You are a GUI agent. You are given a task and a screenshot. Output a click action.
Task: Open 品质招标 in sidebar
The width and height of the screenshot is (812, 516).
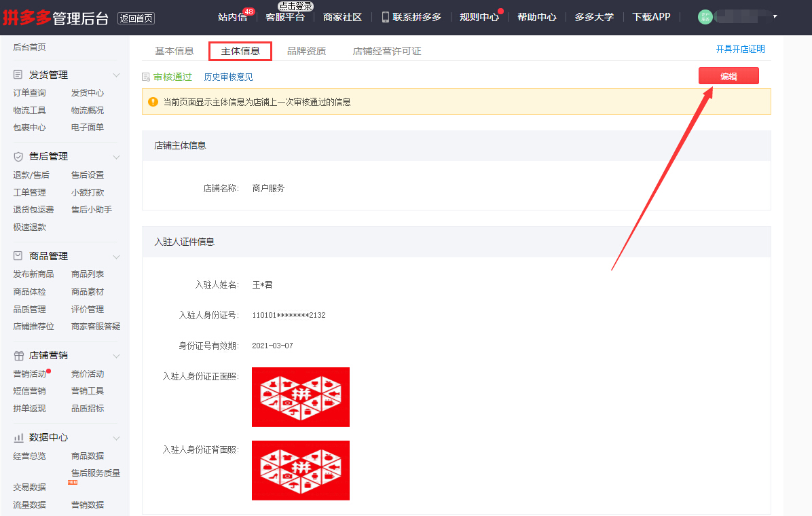point(88,409)
